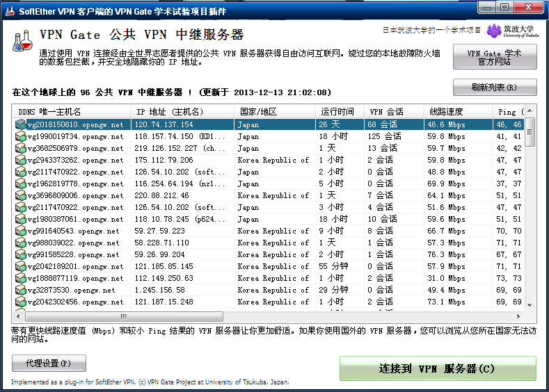Screen dimensions: 549x392
Task: Click the VPN Gate flask logo icon
Action: coord(22,41)
